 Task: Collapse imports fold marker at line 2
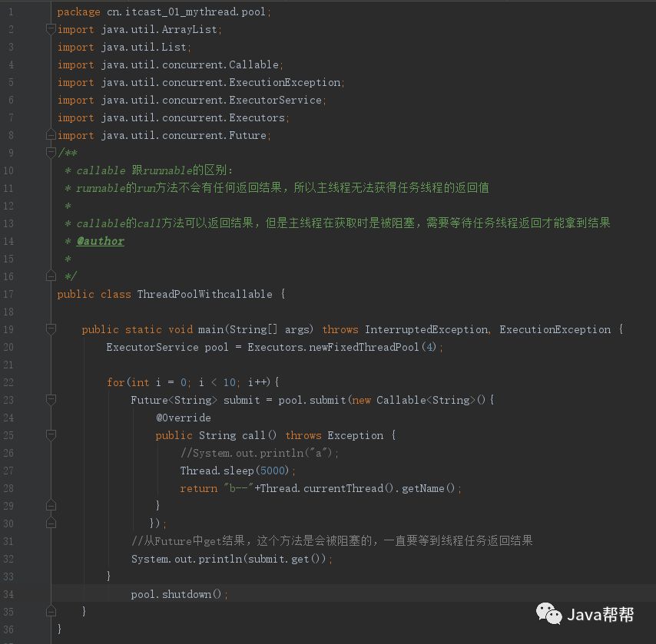pyautogui.click(x=51, y=29)
